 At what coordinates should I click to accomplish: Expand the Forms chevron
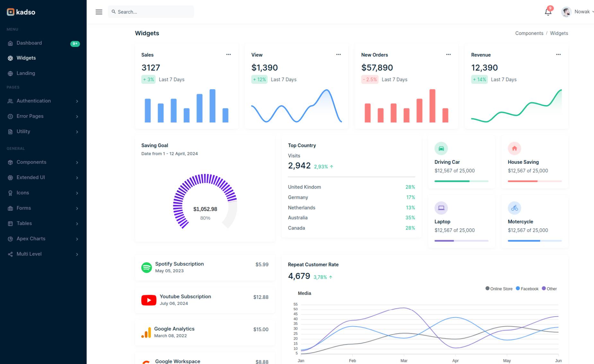tap(77, 208)
